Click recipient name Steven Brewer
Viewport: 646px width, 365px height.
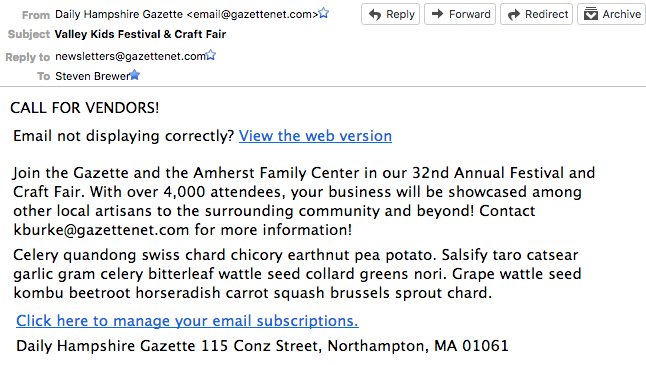92,76
